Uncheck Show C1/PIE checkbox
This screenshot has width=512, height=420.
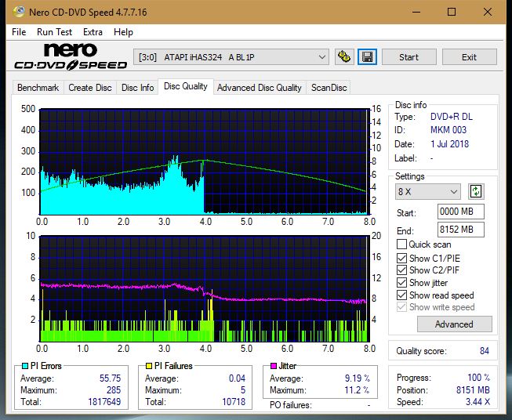[401, 258]
